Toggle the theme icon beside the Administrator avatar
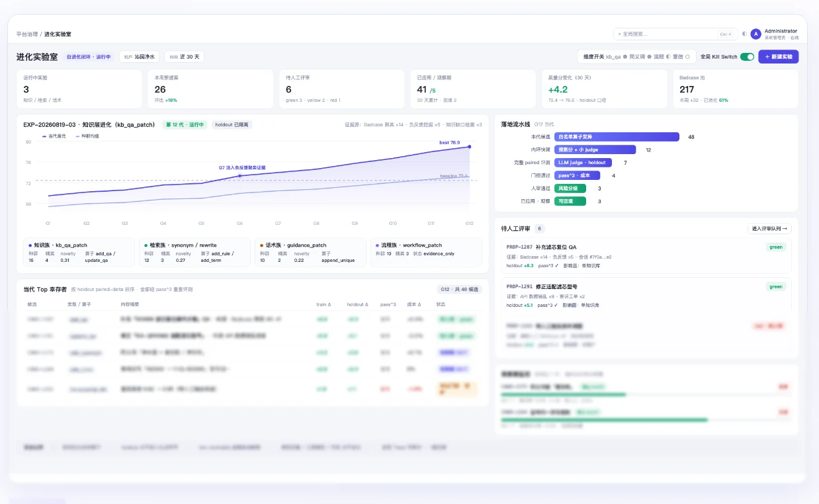819x504 pixels. point(744,34)
